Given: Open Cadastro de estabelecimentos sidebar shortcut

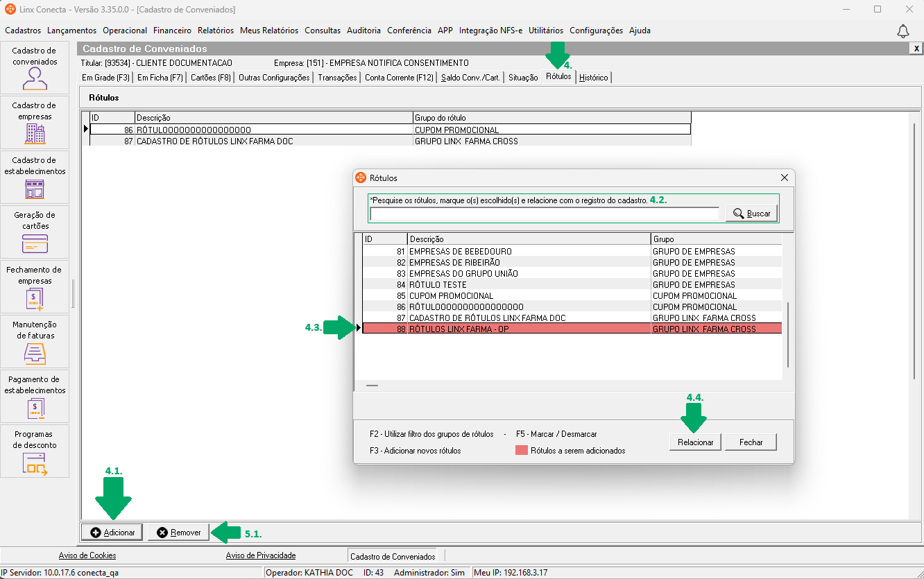Looking at the screenshot, I should [x=35, y=177].
